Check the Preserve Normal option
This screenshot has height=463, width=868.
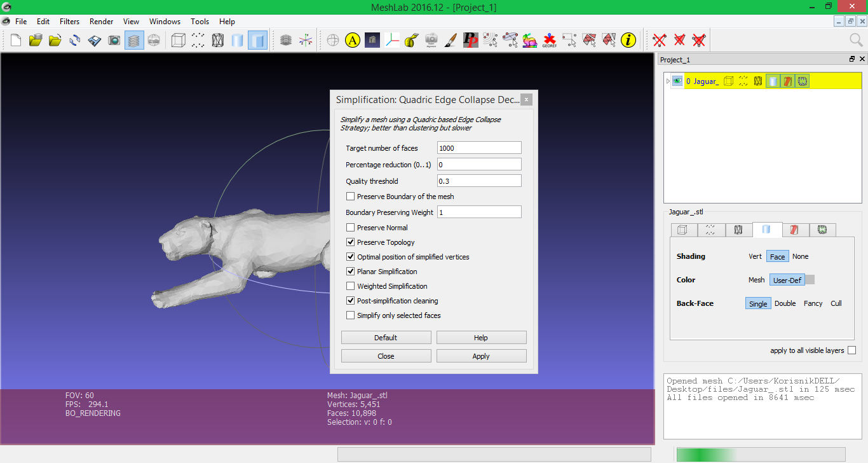350,228
